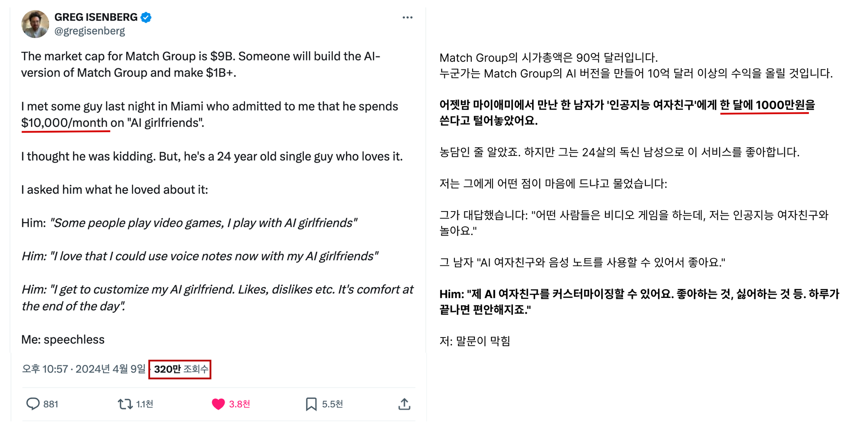The image size is (868, 437).
Task: Click the 320만 조회수 view count
Action: pyautogui.click(x=181, y=369)
